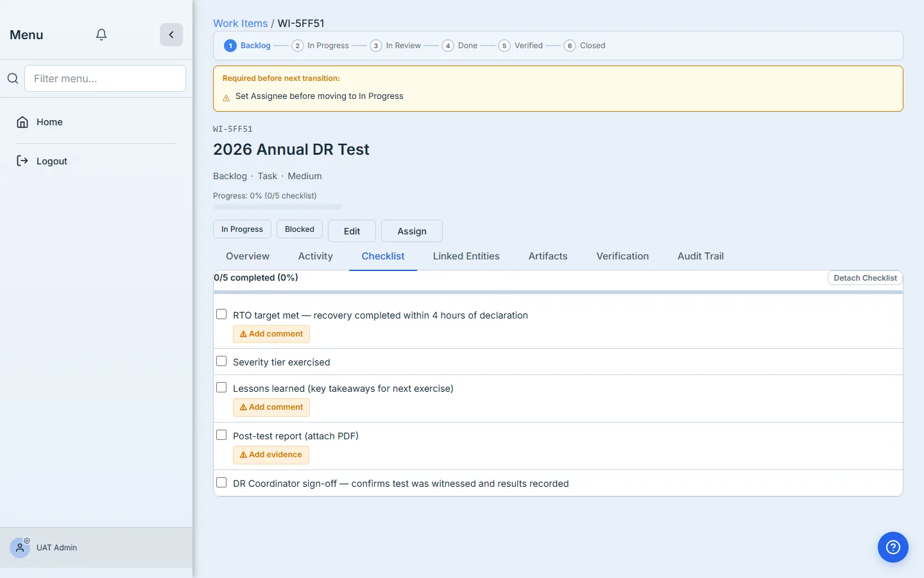This screenshot has width=924, height=578.
Task: Click the Edit button
Action: point(352,231)
